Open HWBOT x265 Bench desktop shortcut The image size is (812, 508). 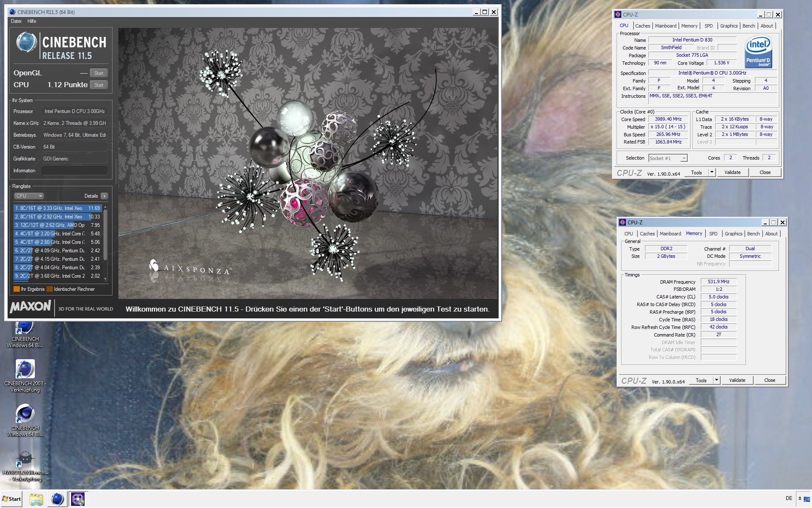pyautogui.click(x=25, y=466)
